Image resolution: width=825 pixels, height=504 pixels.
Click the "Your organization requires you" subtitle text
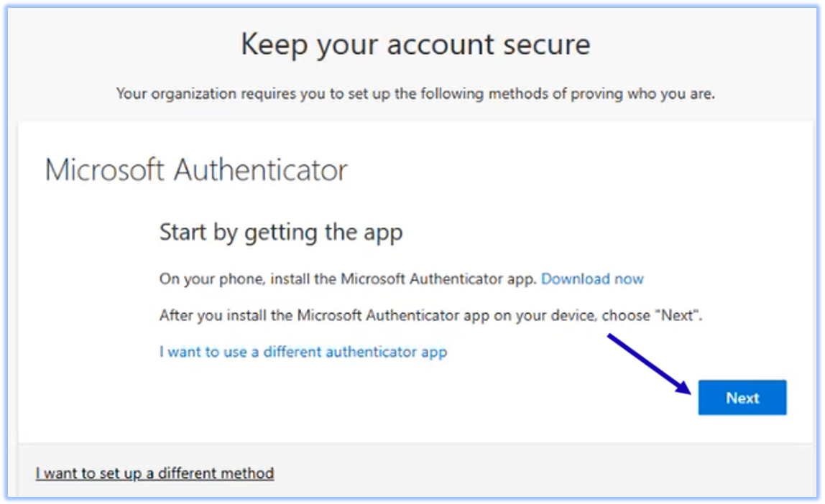[x=415, y=93]
